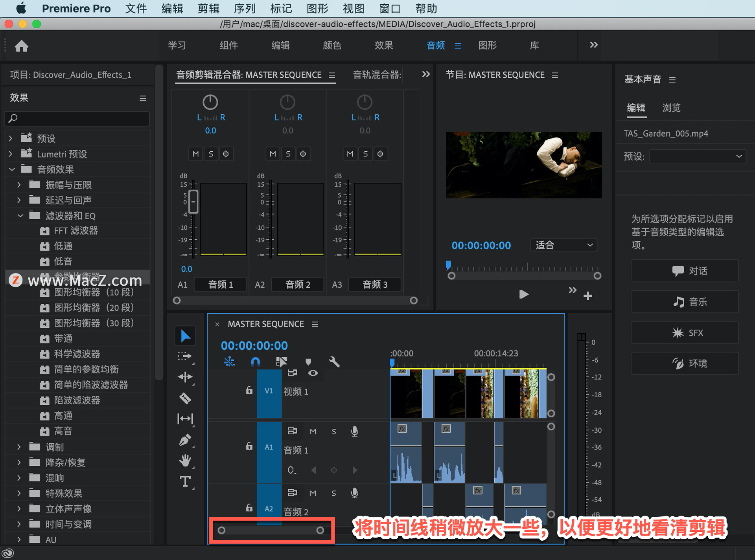Click the Program monitor video preview
Viewport: 755px width, 560px height.
pos(524,165)
